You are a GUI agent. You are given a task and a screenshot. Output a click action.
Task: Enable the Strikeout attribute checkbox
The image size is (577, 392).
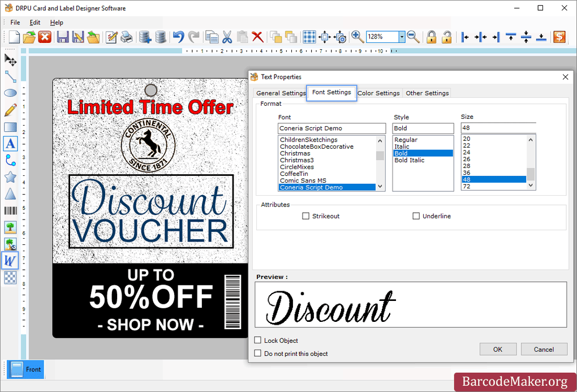306,216
